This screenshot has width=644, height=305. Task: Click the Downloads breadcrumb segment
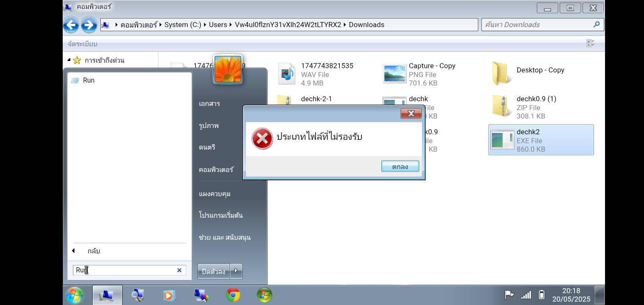pyautogui.click(x=366, y=25)
